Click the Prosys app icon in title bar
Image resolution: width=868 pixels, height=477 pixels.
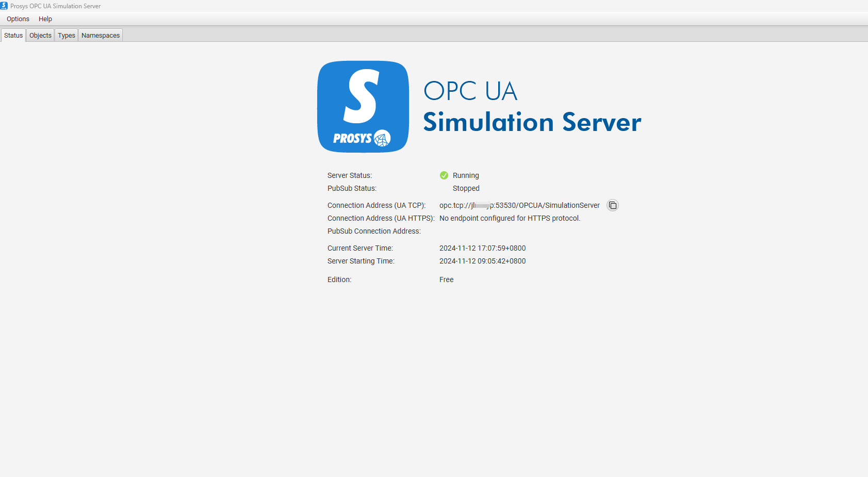(4, 6)
